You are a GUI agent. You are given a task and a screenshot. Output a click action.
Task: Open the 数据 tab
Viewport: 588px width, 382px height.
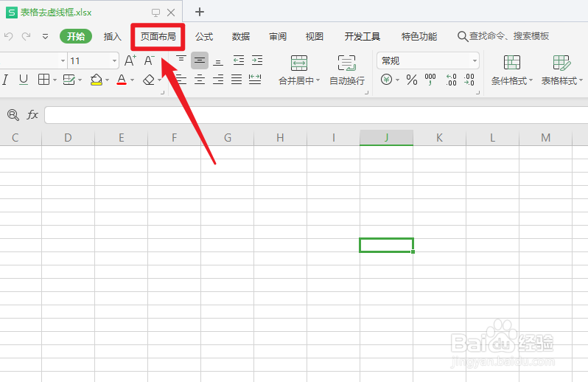[241, 36]
